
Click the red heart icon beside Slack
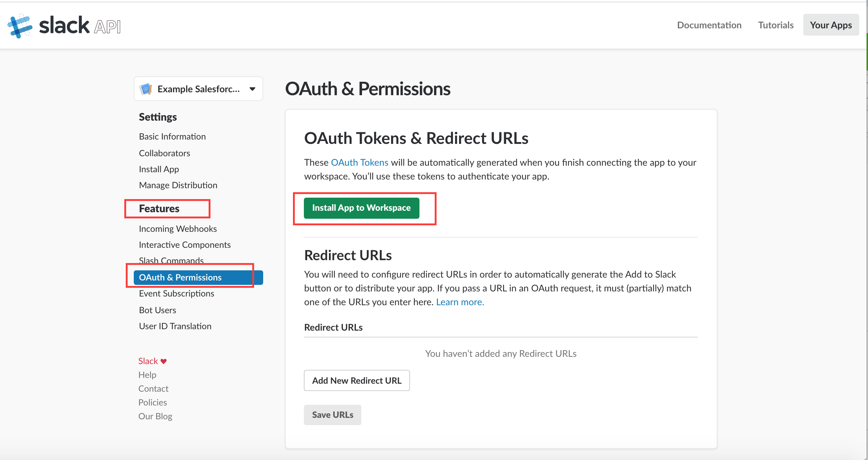(164, 361)
